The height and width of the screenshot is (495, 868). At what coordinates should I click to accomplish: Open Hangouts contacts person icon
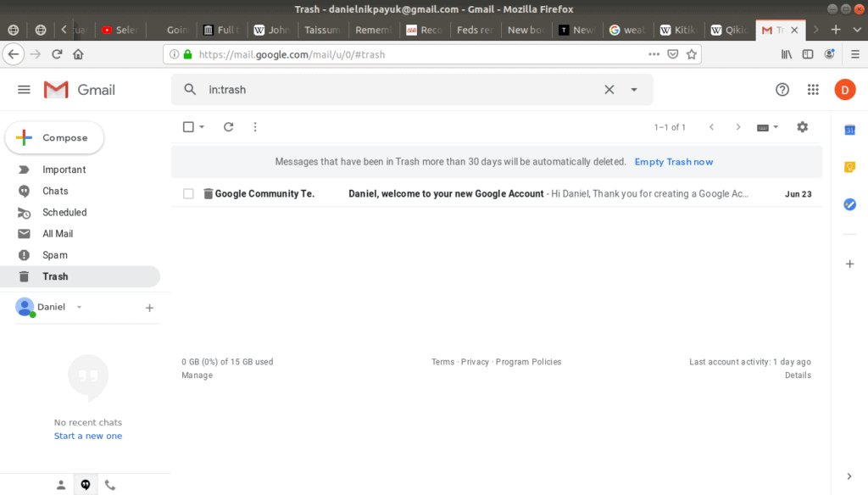pos(61,485)
